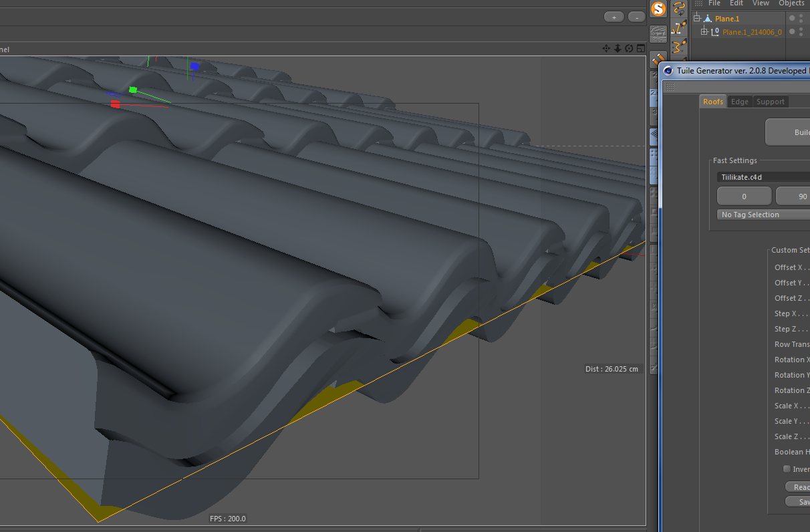
Task: Toggle the viewport maximize layout icon
Action: pyautogui.click(x=640, y=48)
